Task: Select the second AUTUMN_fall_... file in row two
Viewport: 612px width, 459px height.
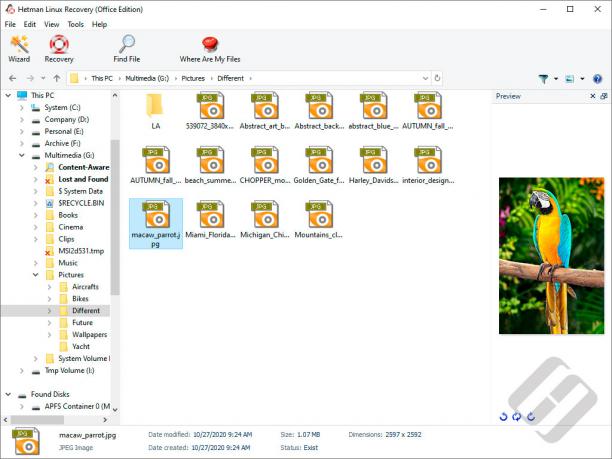Action: [155, 165]
